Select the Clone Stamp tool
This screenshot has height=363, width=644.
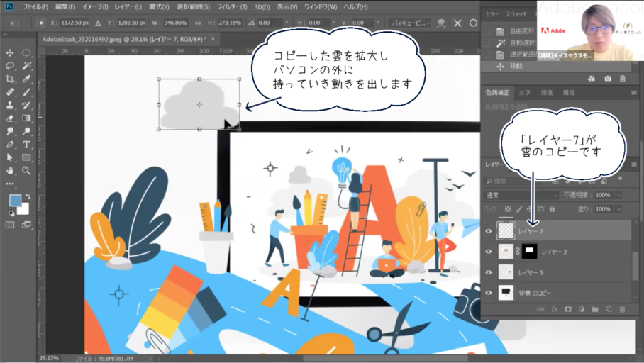click(10, 105)
